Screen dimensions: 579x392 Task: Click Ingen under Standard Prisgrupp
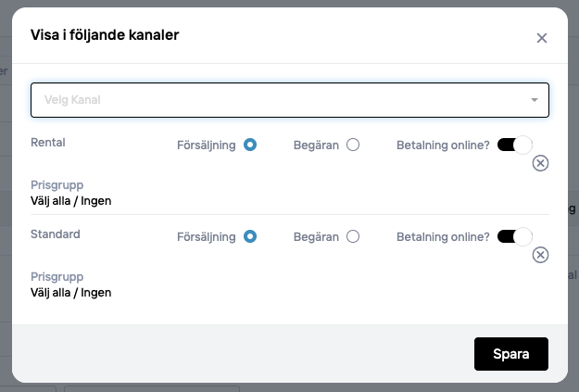pyautogui.click(x=95, y=292)
